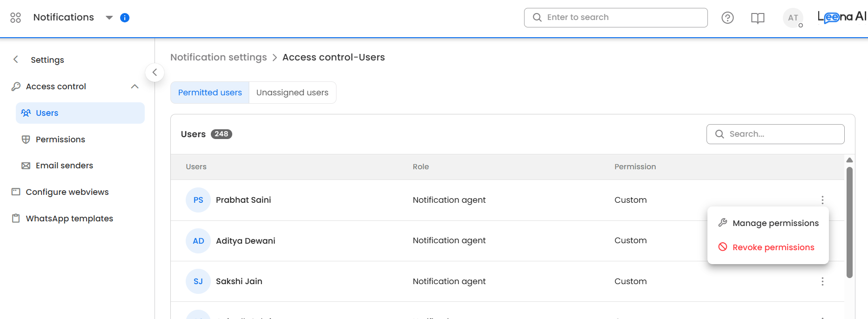868x319 pixels.
Task: Open three-dot menu for Sakshi Jain
Action: 822,281
